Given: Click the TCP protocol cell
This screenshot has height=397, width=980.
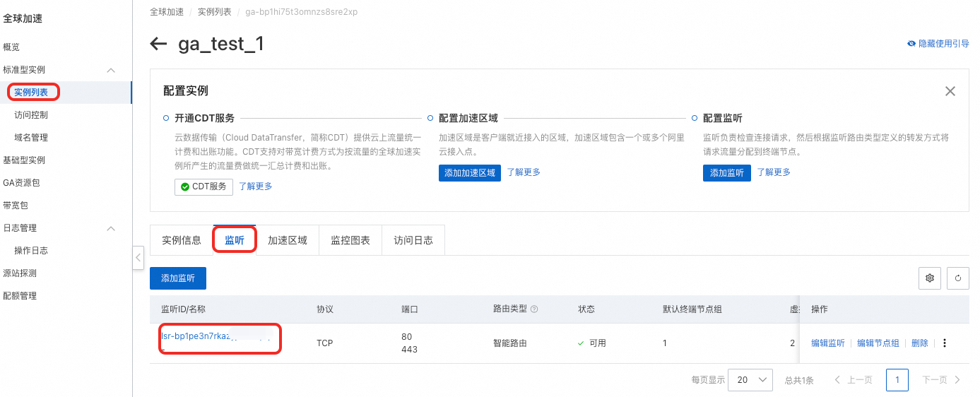Looking at the screenshot, I should click(x=324, y=343).
